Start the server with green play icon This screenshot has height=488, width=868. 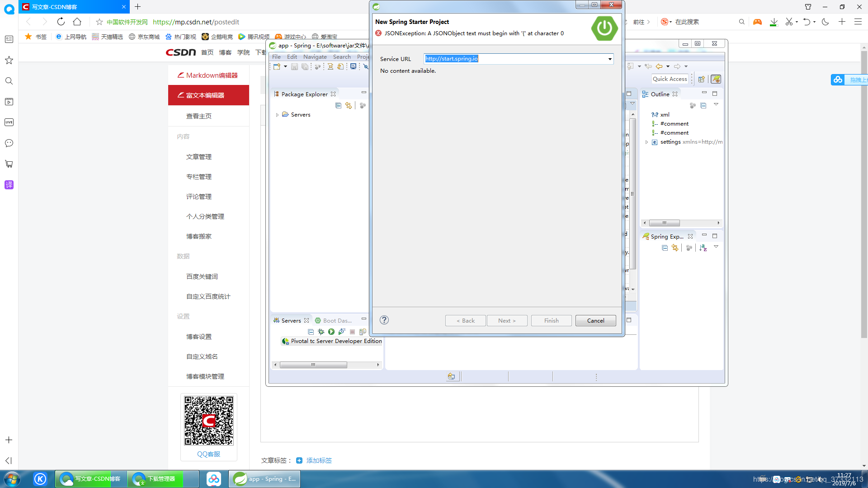click(x=331, y=332)
